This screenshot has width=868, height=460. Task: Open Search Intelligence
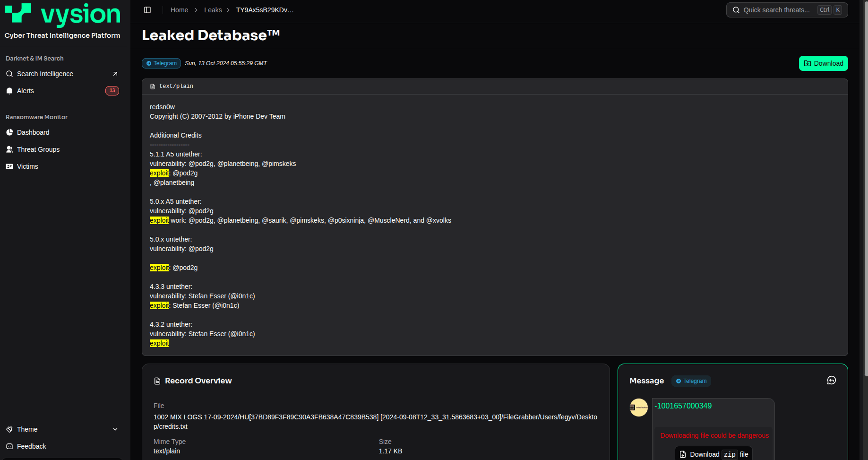(62, 74)
